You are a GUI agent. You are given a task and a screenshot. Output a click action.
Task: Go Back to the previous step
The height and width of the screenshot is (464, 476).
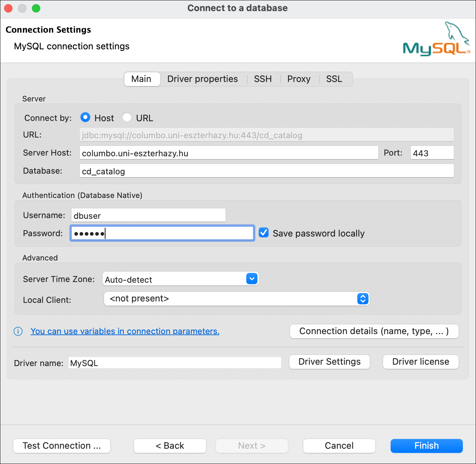tap(170, 446)
